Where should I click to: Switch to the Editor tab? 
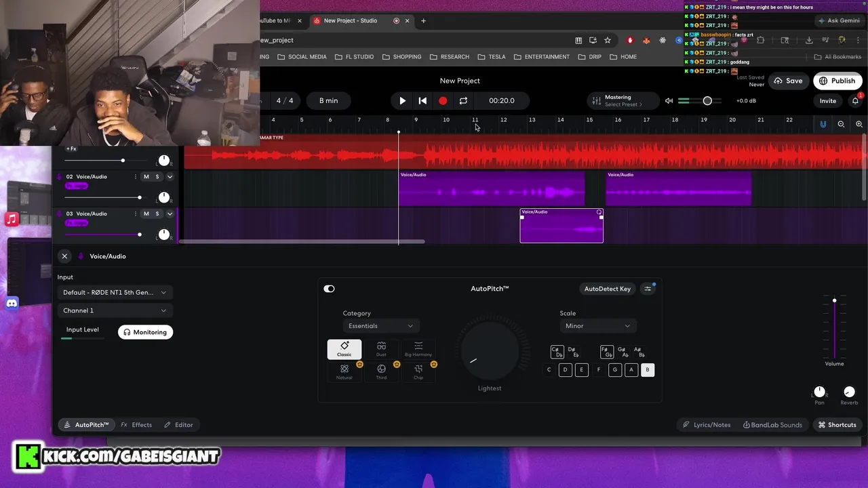coord(178,425)
